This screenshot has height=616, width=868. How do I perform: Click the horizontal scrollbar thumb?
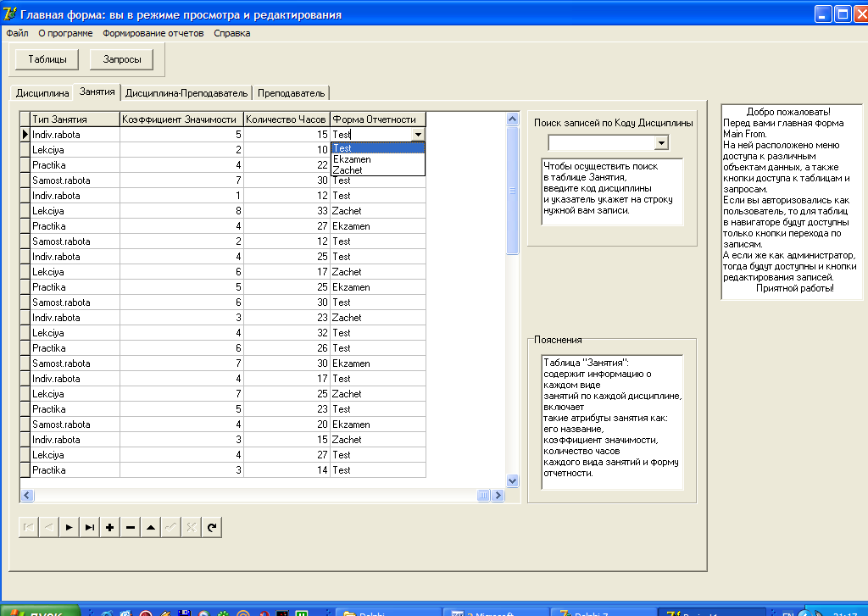(x=483, y=496)
